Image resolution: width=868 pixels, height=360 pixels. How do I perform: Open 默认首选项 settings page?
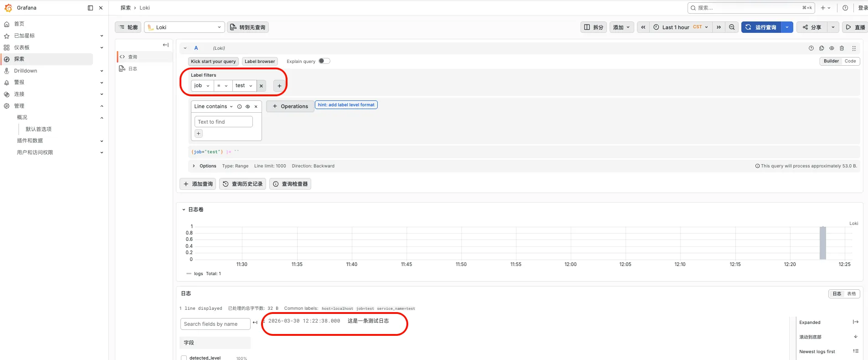[x=39, y=129]
